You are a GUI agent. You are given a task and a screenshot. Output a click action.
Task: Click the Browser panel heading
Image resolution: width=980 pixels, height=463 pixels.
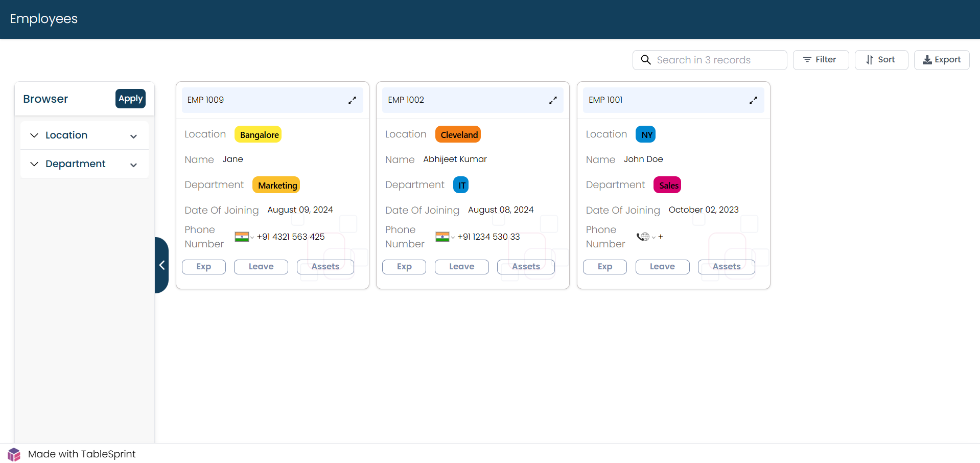click(45, 99)
